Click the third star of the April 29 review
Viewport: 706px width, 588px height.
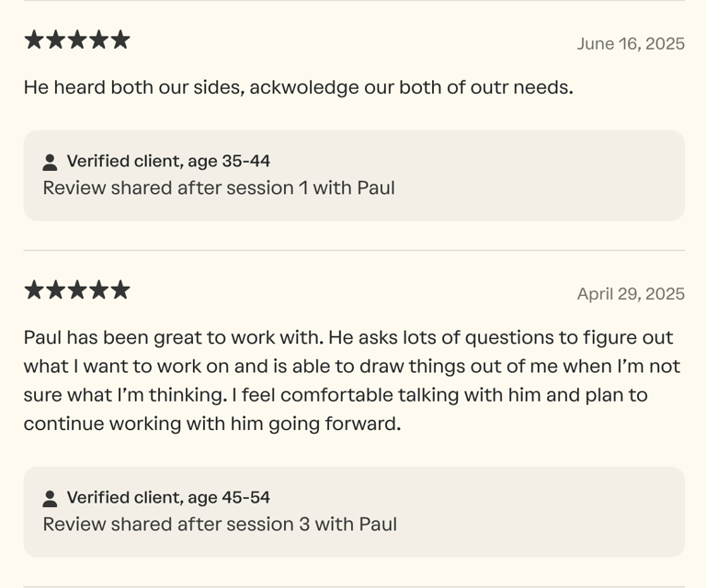(78, 290)
